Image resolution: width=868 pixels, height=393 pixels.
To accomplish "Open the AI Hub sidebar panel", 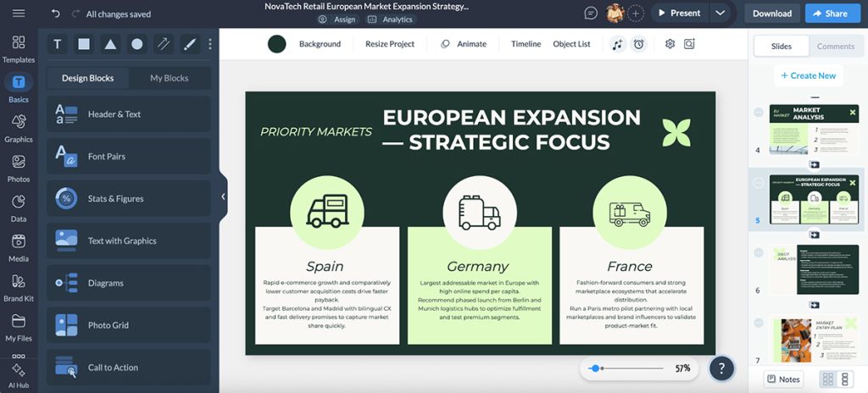I will (19, 375).
